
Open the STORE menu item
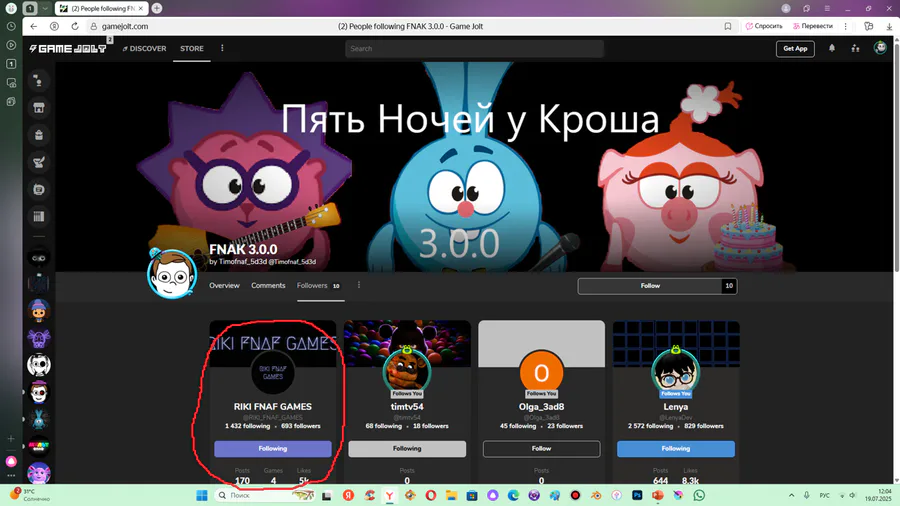coord(192,49)
